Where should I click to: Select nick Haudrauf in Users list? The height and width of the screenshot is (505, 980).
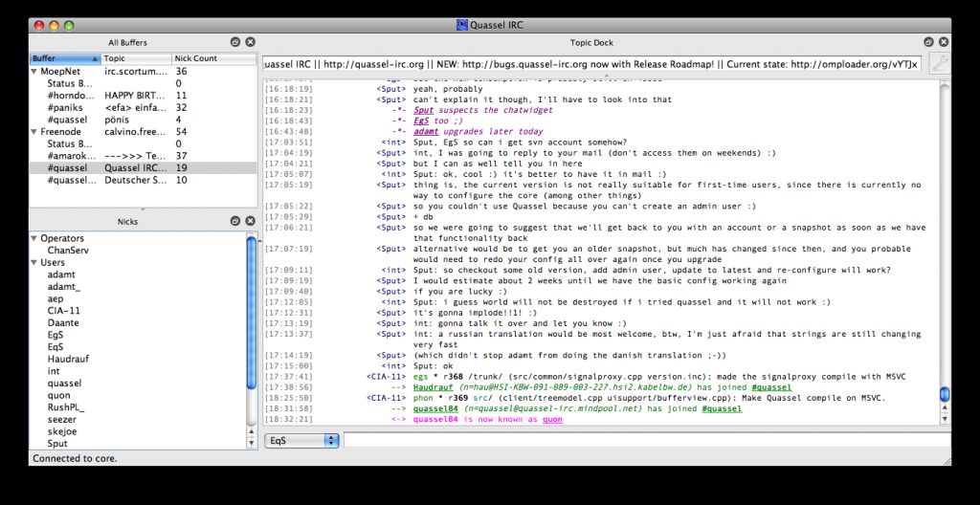(68, 359)
